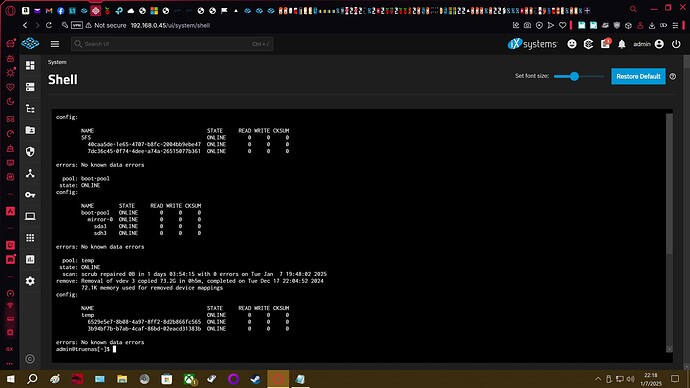Go back in browser history

25,26
